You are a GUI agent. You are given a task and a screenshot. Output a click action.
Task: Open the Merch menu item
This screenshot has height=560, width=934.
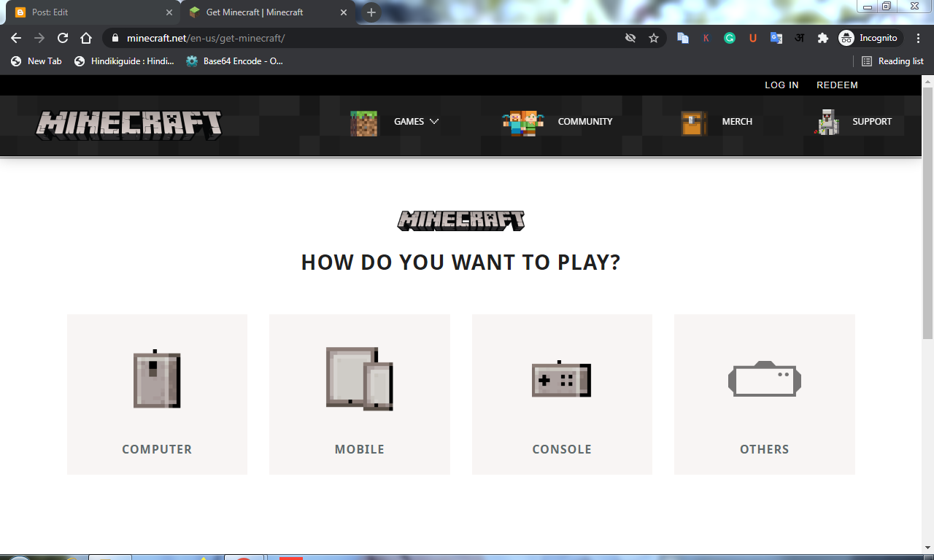(x=737, y=122)
